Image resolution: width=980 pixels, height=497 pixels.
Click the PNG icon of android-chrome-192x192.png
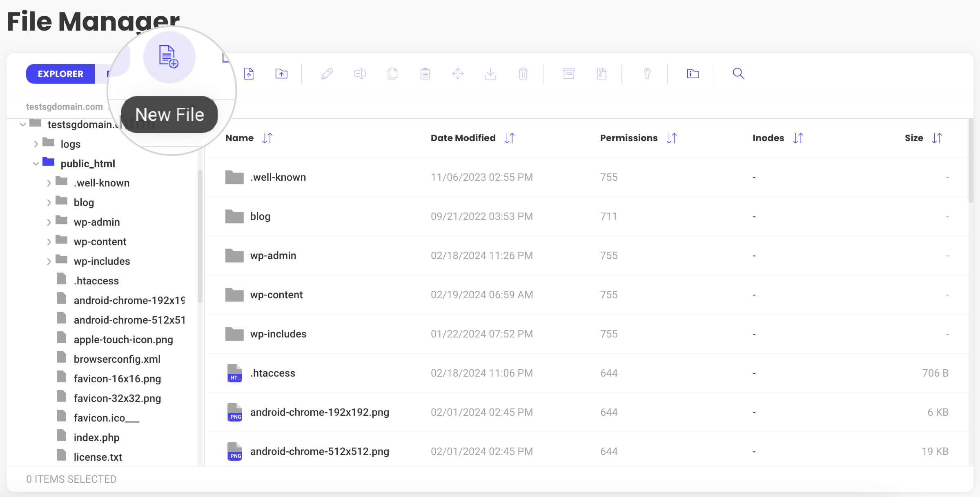click(x=234, y=413)
